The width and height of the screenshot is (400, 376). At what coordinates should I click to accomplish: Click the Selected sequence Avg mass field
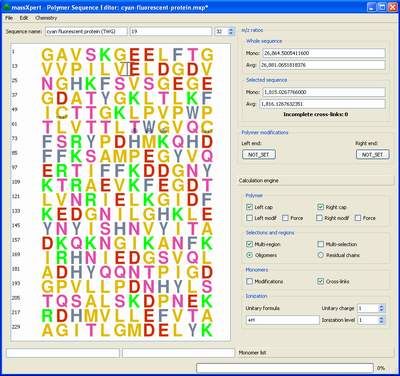pyautogui.click(x=323, y=104)
